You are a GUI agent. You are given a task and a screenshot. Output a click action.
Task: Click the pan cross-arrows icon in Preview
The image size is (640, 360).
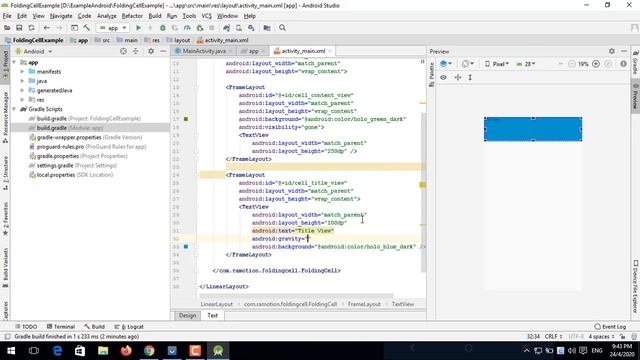click(458, 77)
